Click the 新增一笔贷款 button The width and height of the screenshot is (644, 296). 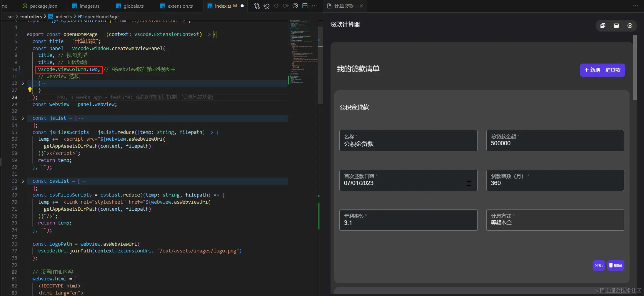pos(602,70)
